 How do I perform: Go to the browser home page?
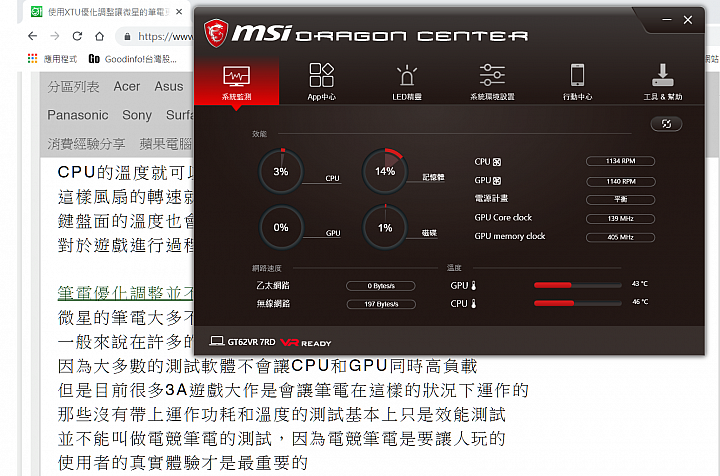click(x=100, y=36)
